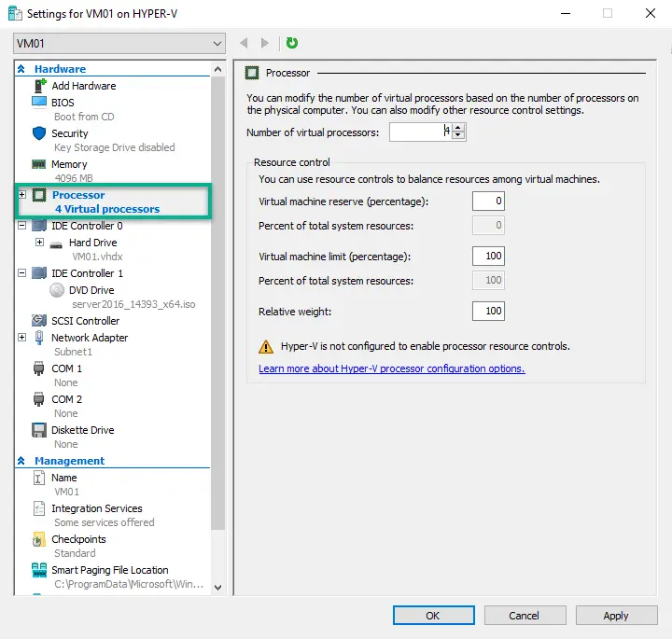Increase number of virtual processors
The height and width of the screenshot is (639, 672).
pos(458,128)
